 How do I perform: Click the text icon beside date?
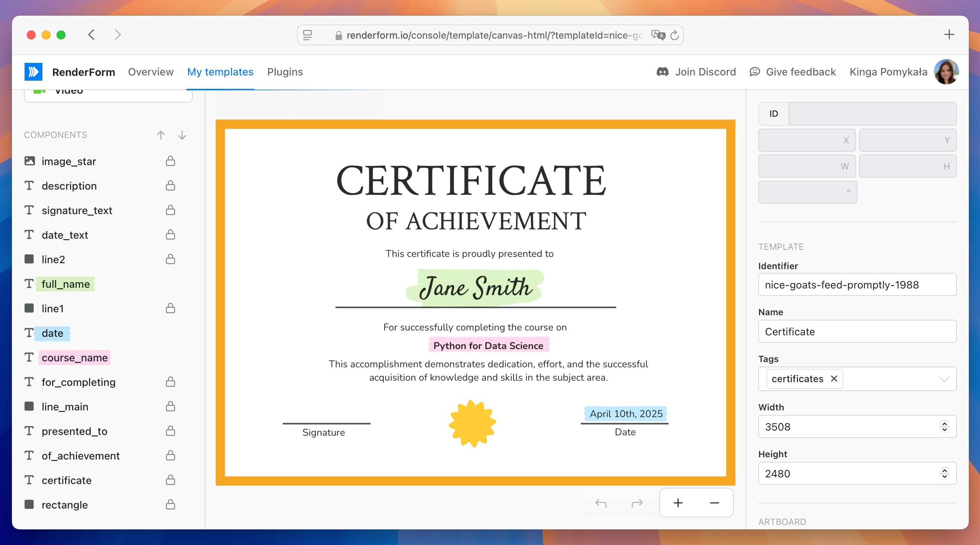click(x=29, y=333)
